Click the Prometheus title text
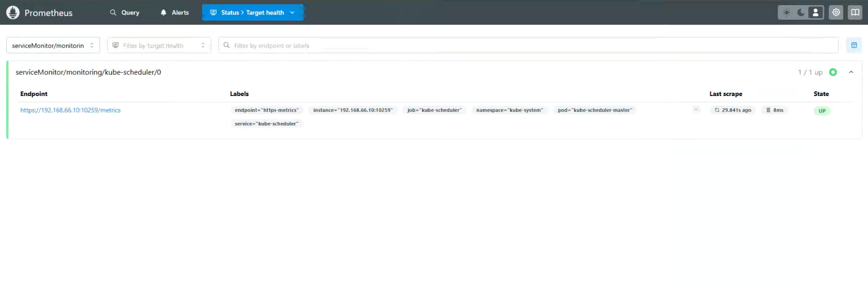Image resolution: width=868 pixels, height=286 pixels. [48, 13]
